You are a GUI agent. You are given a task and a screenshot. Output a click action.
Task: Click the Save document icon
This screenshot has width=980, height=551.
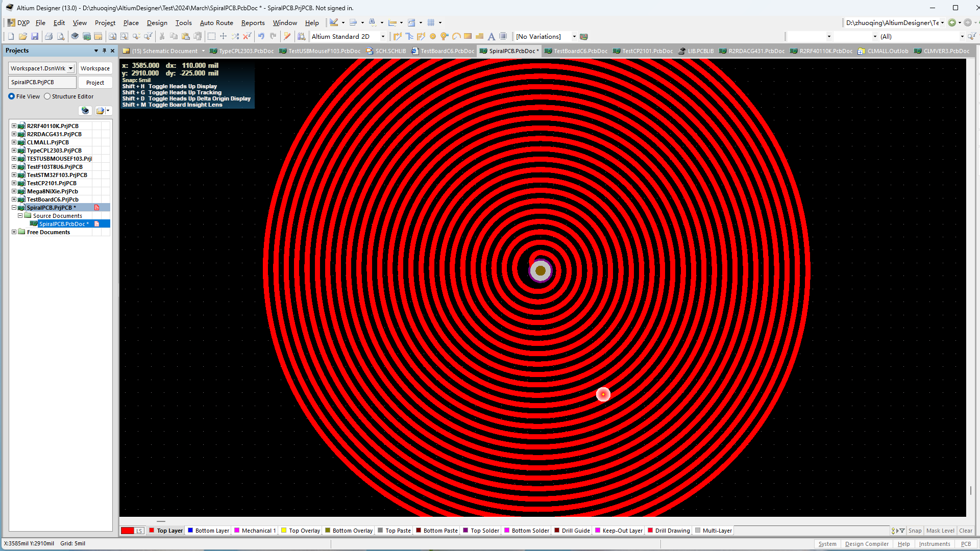point(35,36)
